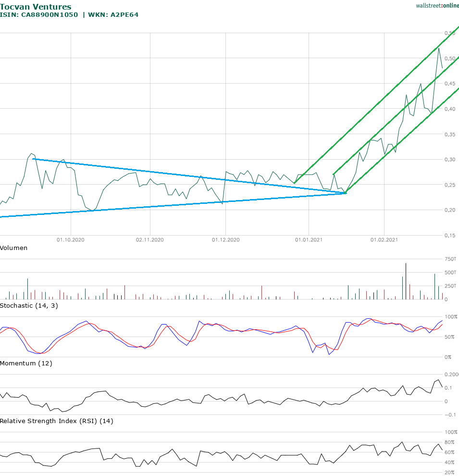Click the 0,20 price axis label
The width and height of the screenshot is (459, 476).
point(450,210)
